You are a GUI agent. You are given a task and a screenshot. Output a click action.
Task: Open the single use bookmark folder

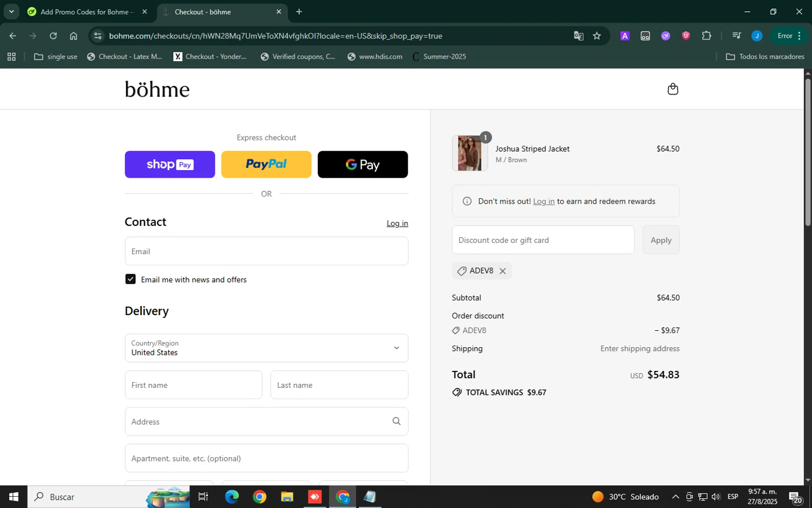[x=56, y=56]
